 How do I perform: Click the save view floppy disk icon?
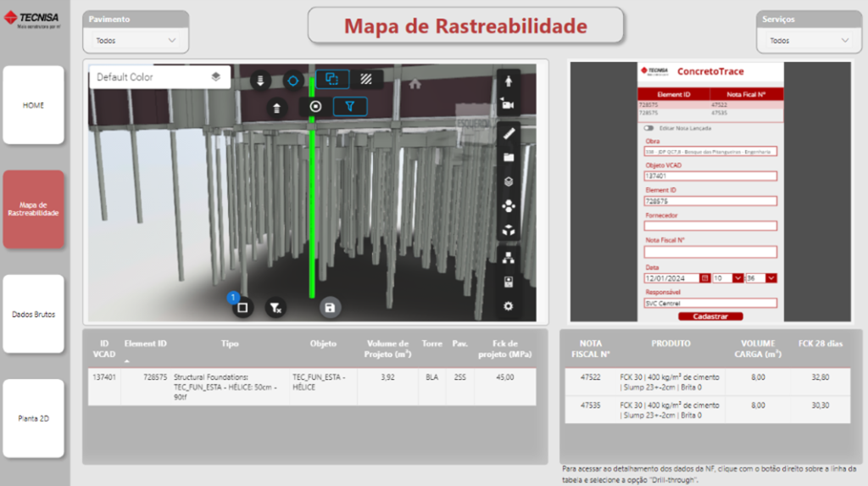point(330,308)
